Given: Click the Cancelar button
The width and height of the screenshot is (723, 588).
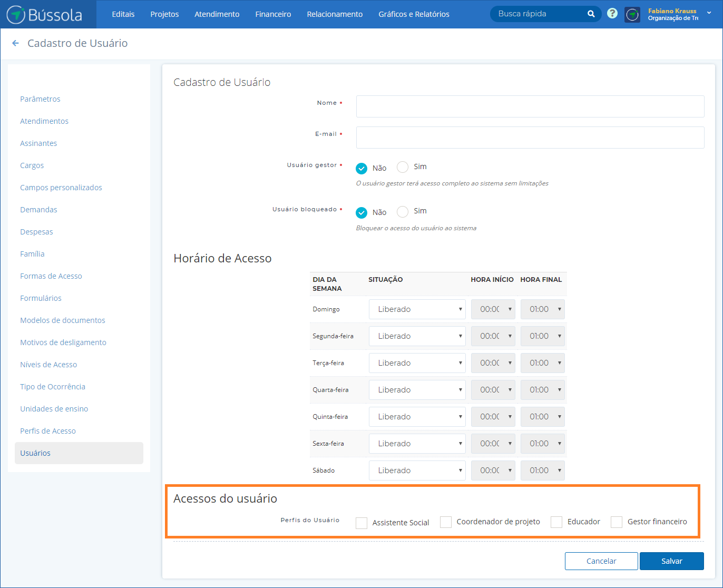Looking at the screenshot, I should click(601, 561).
